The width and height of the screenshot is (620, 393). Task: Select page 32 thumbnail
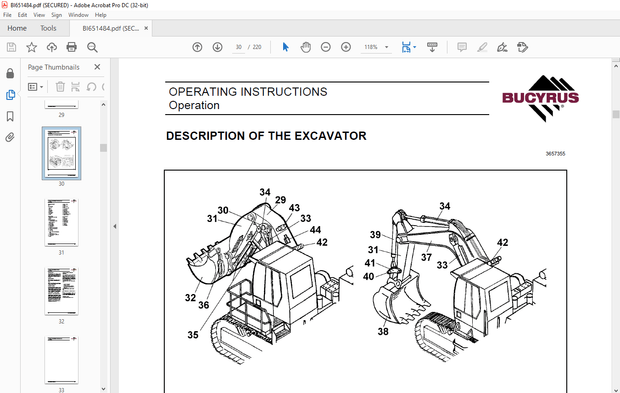[61, 291]
